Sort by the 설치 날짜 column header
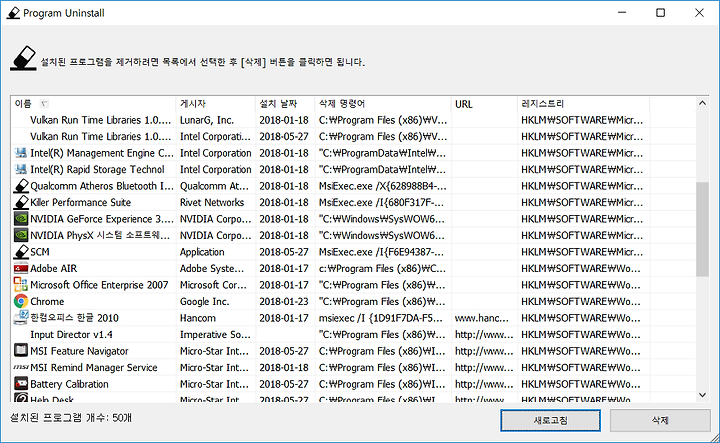 pos(285,104)
